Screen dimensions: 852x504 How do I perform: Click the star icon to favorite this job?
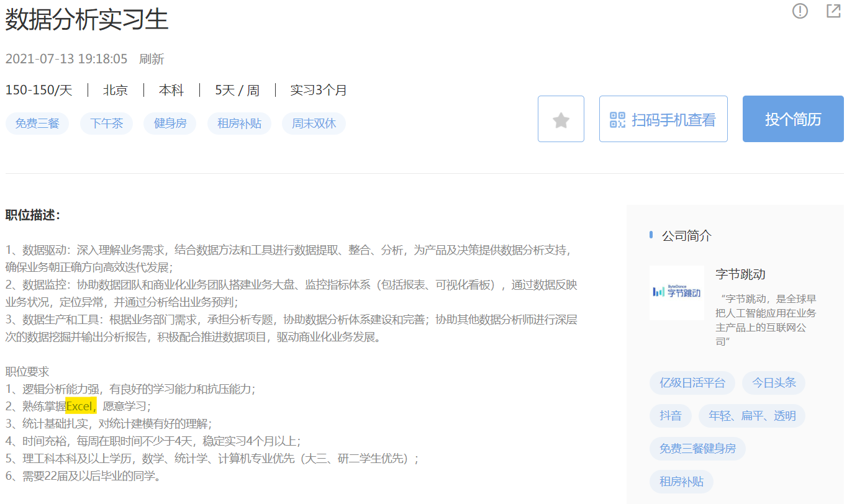[561, 119]
